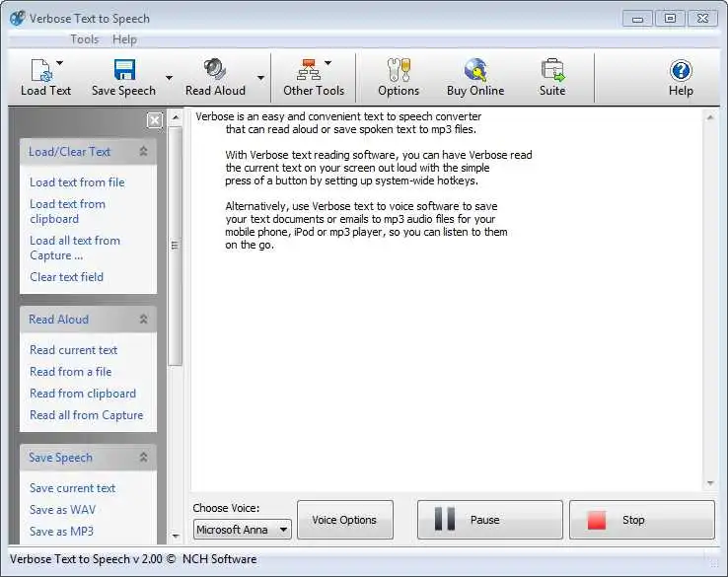Click the Help question mark icon
Viewport: 728px width, 577px height.
681,71
